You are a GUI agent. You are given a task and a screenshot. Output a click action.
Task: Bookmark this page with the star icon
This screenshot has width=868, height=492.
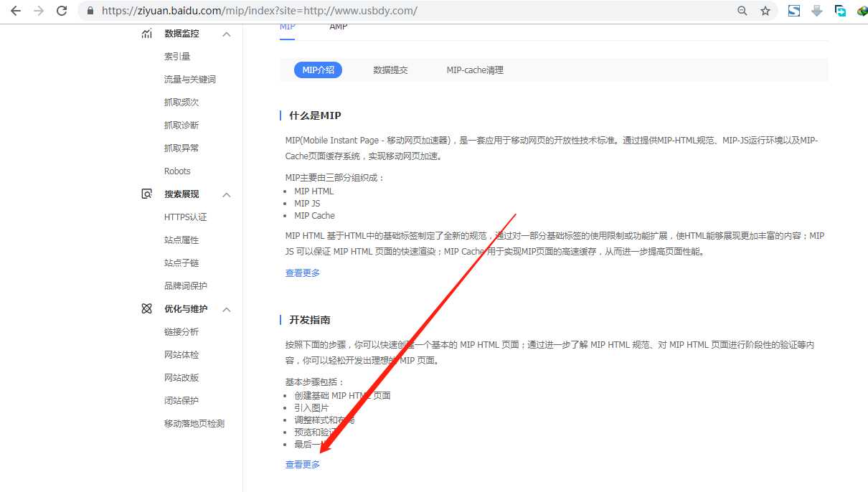point(765,11)
